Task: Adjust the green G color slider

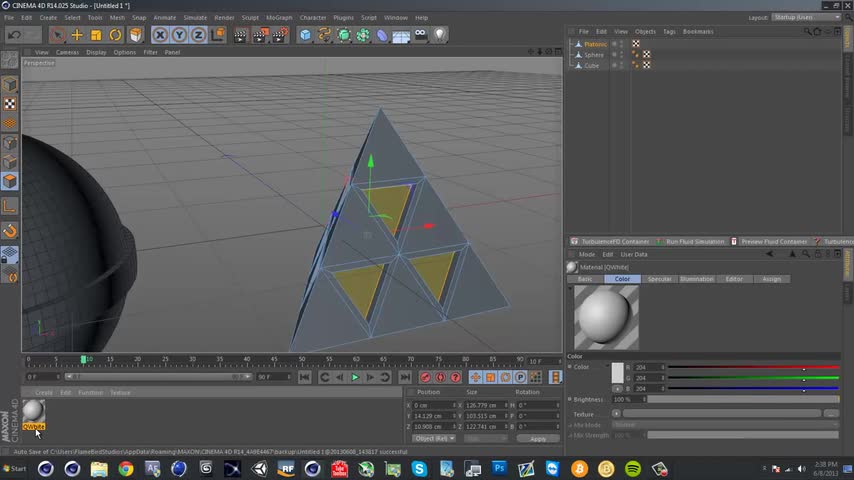Action: [753, 378]
